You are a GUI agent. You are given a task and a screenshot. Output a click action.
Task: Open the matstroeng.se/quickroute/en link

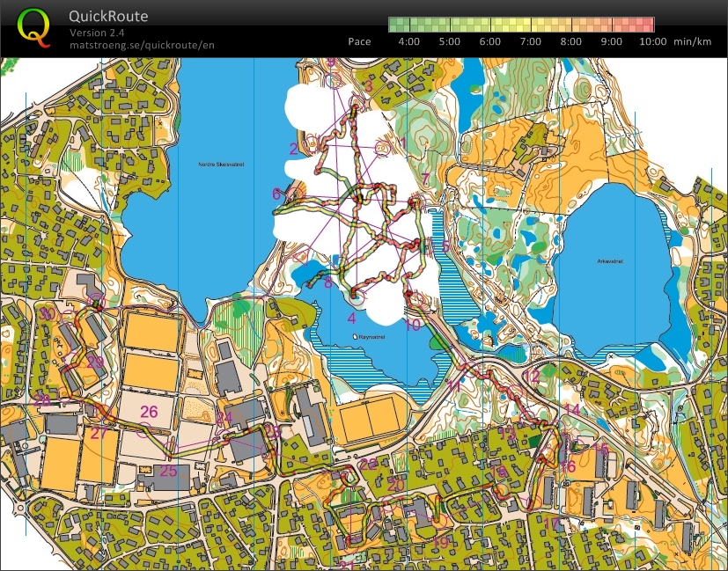point(142,44)
